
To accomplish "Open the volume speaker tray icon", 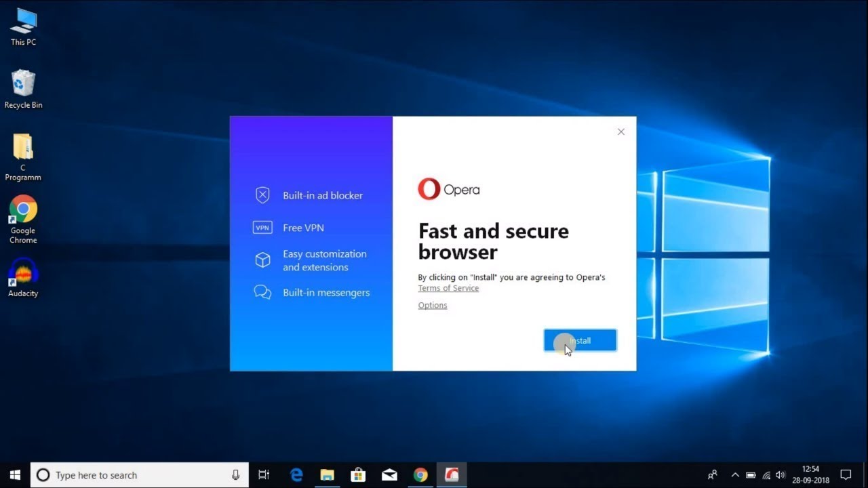I will tap(781, 475).
